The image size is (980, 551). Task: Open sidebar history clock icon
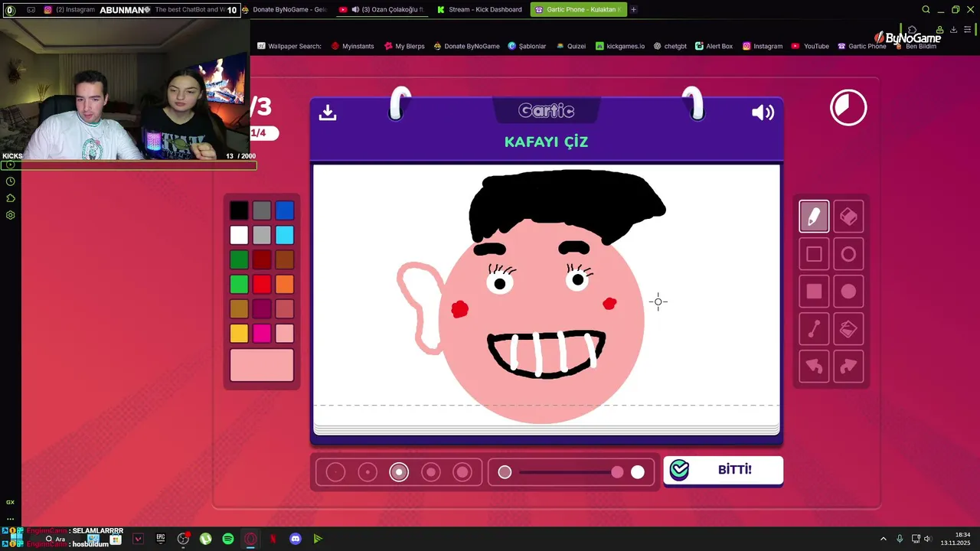10,181
